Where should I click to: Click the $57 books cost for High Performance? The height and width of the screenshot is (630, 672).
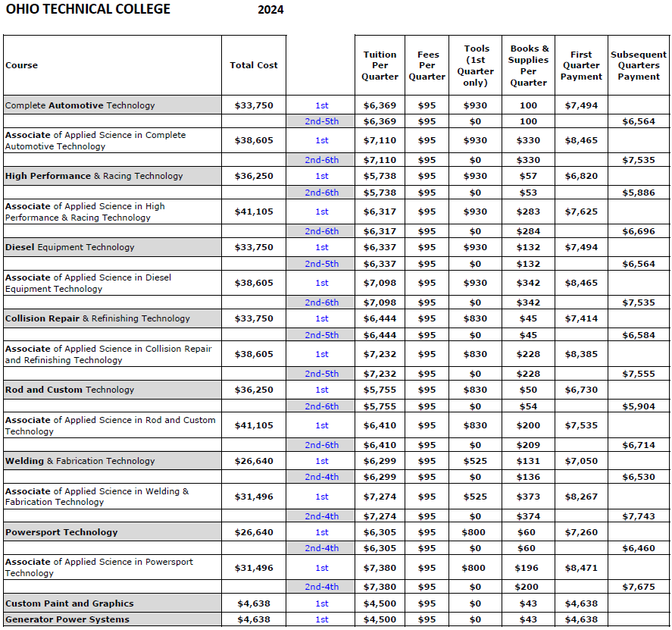(x=528, y=176)
